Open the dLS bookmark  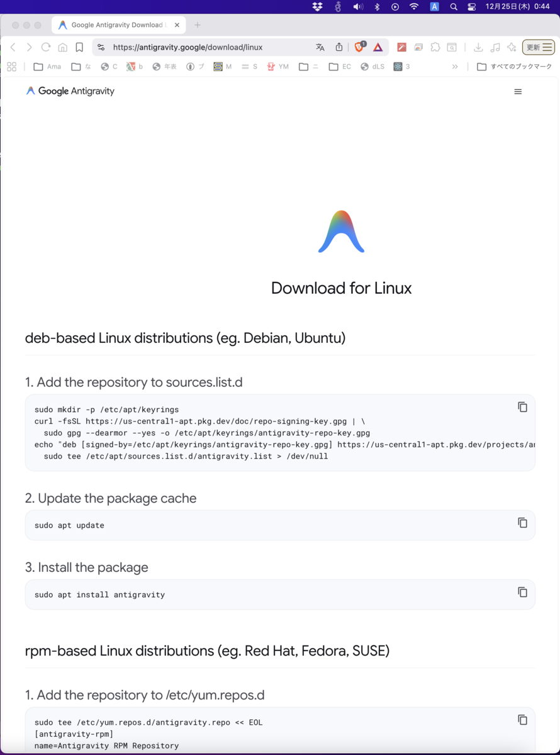point(372,67)
